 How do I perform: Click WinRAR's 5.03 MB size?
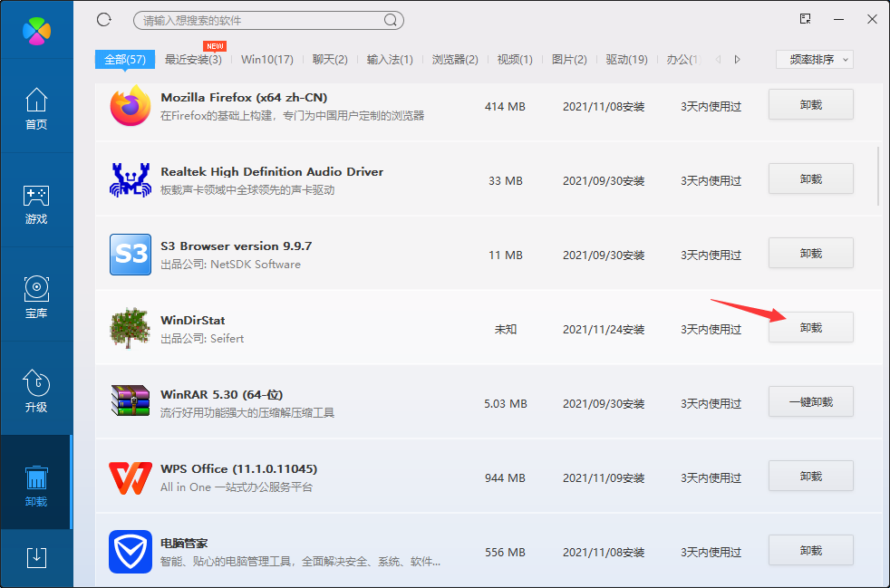[505, 404]
